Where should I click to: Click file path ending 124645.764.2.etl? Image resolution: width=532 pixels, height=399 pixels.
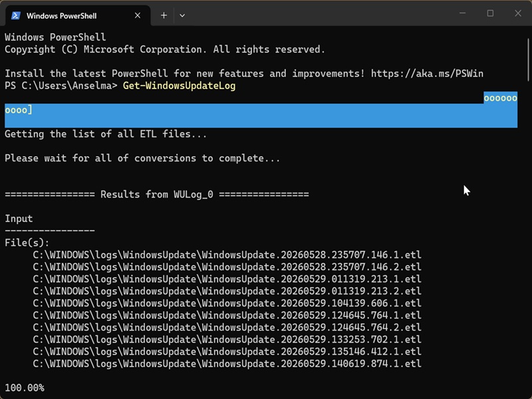tap(227, 327)
